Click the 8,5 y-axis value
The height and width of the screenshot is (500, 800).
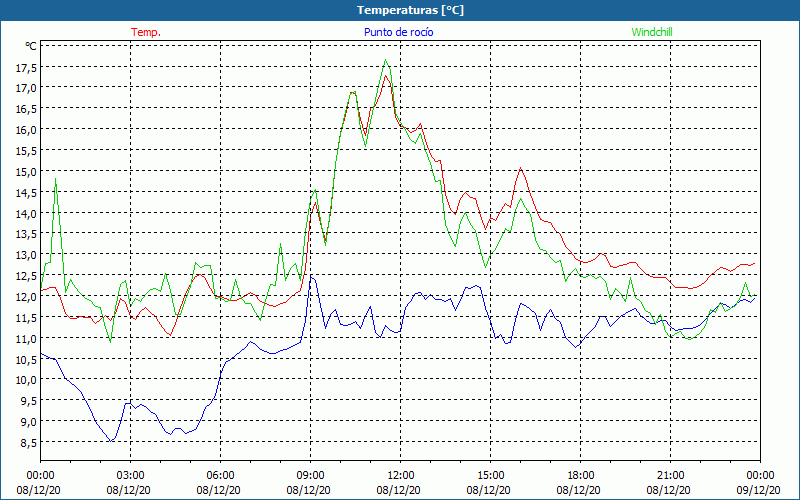pyautogui.click(x=29, y=442)
